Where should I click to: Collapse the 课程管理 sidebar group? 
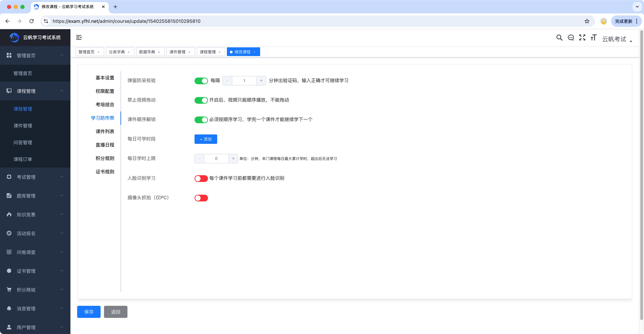pos(62,91)
